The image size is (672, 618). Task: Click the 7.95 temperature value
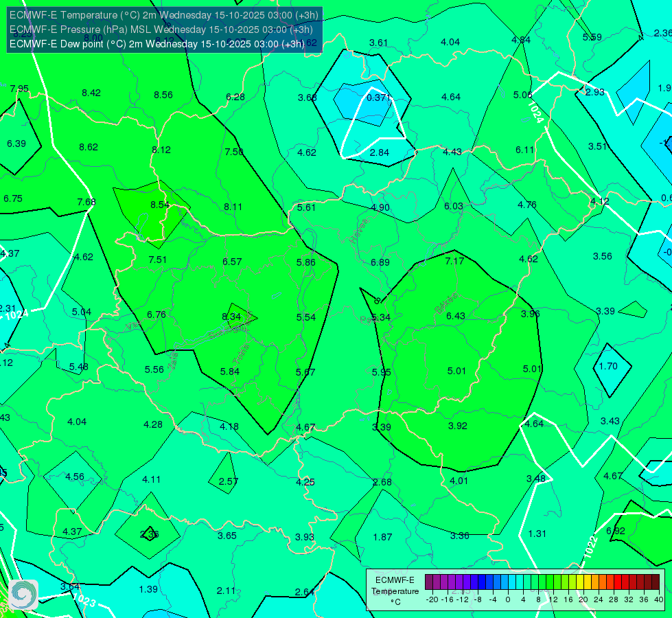tap(19, 89)
